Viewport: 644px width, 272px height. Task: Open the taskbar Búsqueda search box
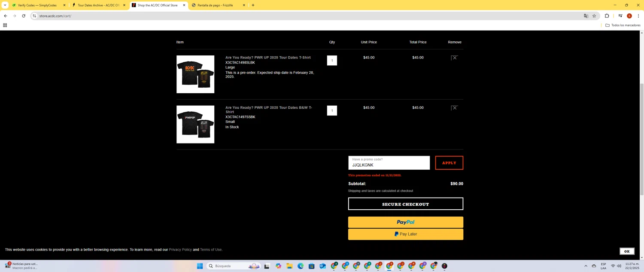(234, 266)
